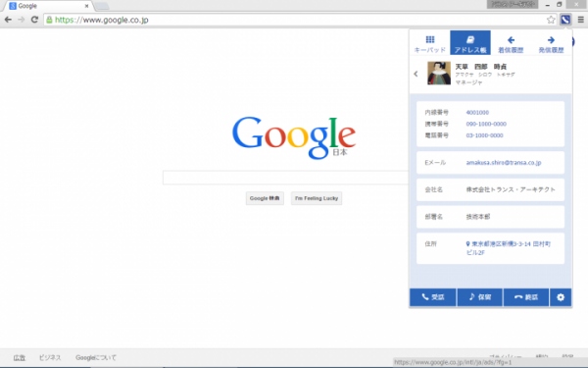Click the contact portrait photo

[x=439, y=73]
